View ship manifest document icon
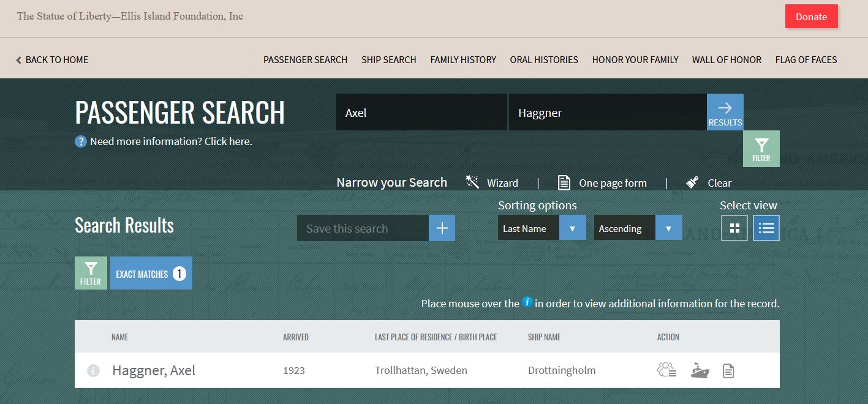868x404 pixels. 728,370
